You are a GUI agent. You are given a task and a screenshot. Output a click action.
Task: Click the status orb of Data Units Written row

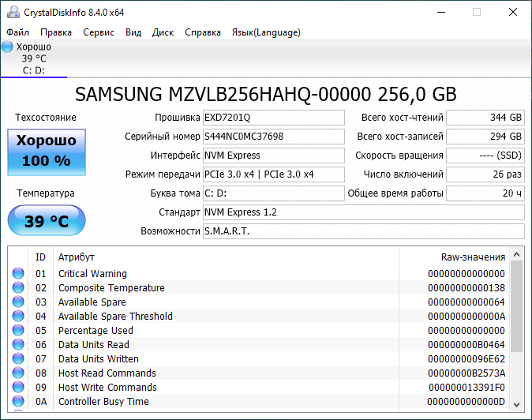18,359
